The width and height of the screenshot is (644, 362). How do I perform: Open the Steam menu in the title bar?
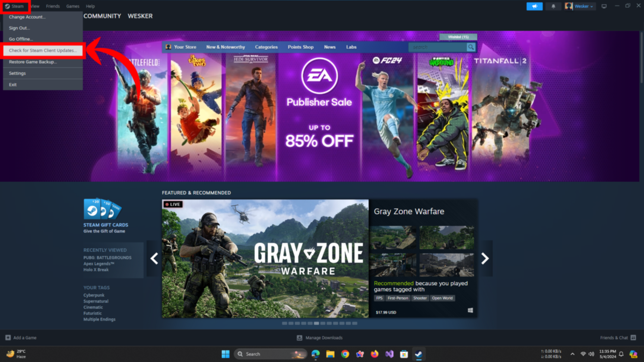tap(14, 6)
